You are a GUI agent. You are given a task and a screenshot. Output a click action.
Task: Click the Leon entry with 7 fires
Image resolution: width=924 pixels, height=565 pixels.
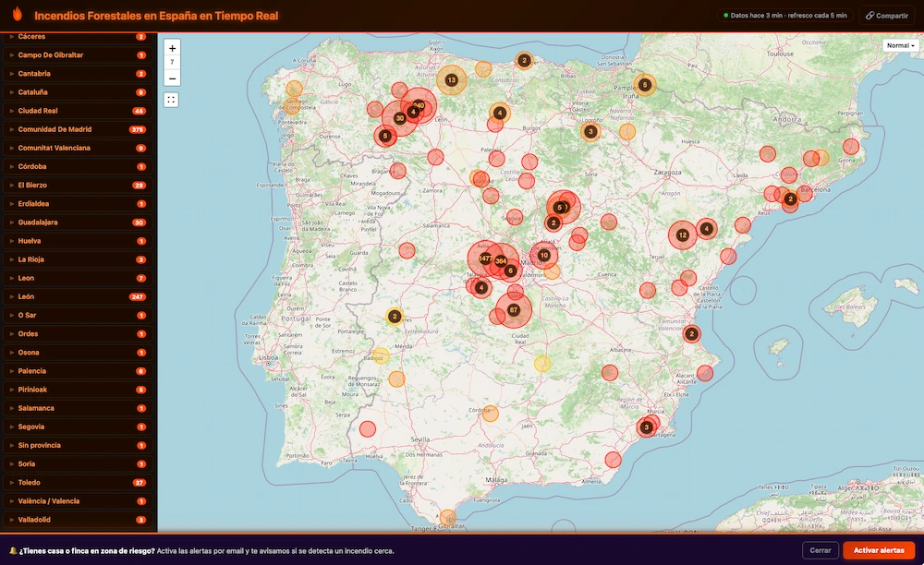pyautogui.click(x=78, y=278)
